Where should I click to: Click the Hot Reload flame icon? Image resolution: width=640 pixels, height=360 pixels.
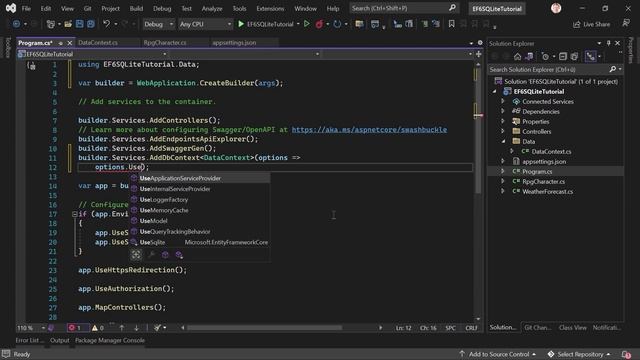[x=319, y=24]
